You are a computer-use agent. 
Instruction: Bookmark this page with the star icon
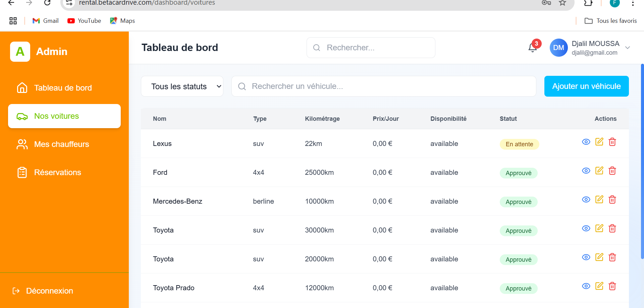[x=562, y=3]
